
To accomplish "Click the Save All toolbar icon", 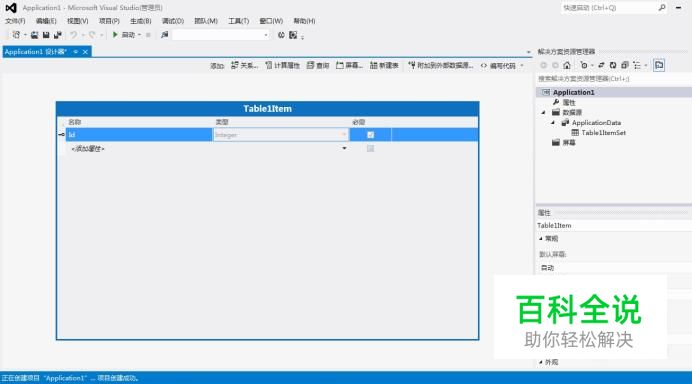I will [x=57, y=35].
